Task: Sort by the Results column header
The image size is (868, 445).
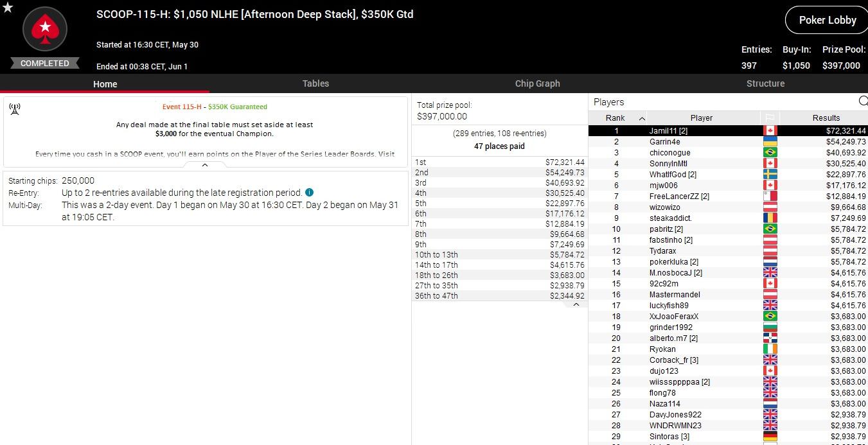Action: 826,118
